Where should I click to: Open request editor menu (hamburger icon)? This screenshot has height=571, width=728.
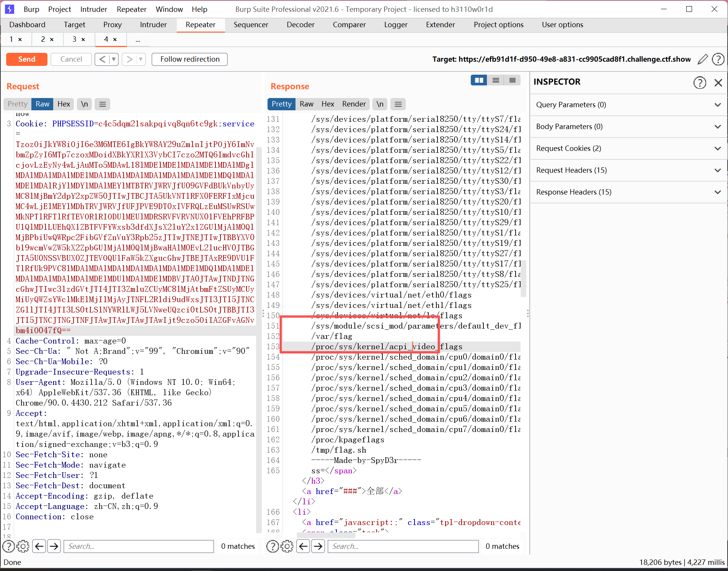103,104
